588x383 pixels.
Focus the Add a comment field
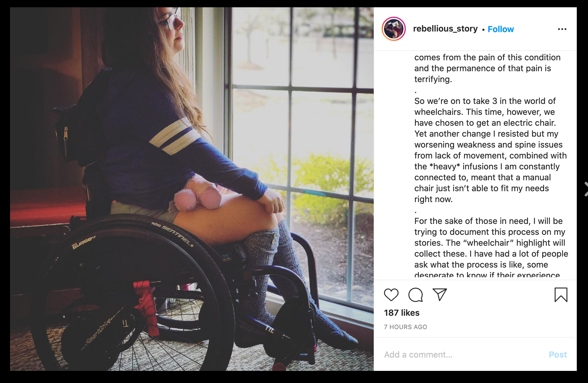pos(461,355)
